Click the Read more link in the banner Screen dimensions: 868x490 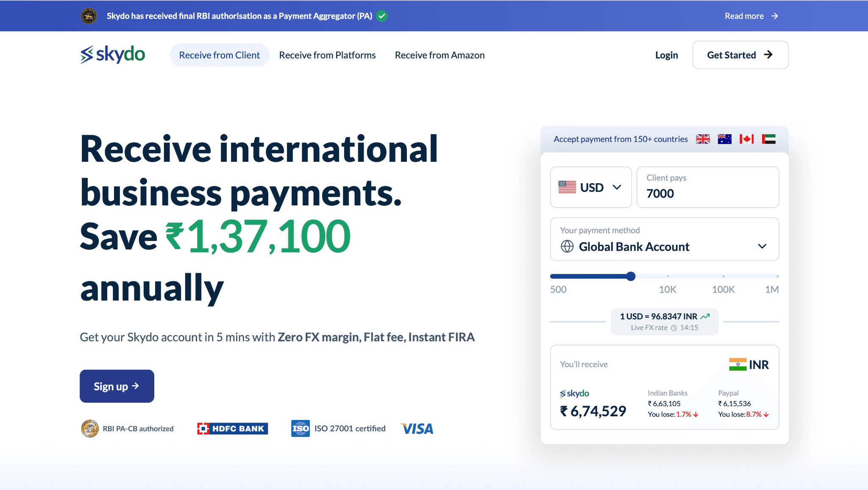pyautogui.click(x=744, y=16)
